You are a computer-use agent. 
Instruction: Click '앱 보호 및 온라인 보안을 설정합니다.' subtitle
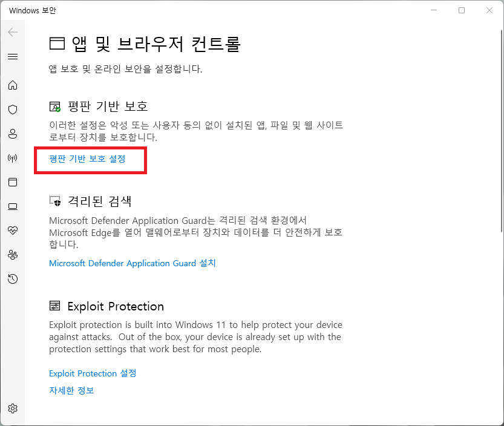click(x=125, y=69)
